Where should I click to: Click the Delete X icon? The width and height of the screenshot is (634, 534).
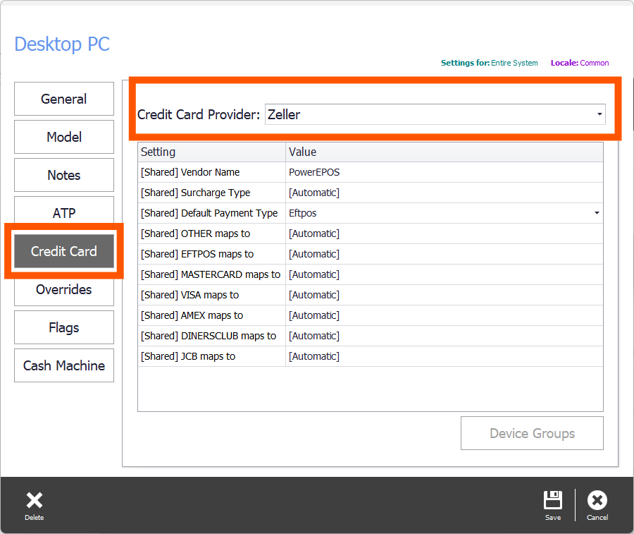[x=34, y=500]
